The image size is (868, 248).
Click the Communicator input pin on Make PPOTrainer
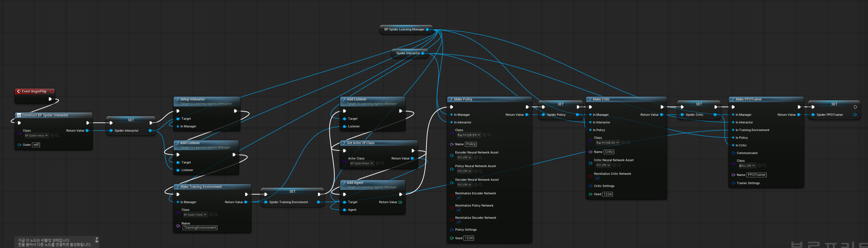point(733,153)
